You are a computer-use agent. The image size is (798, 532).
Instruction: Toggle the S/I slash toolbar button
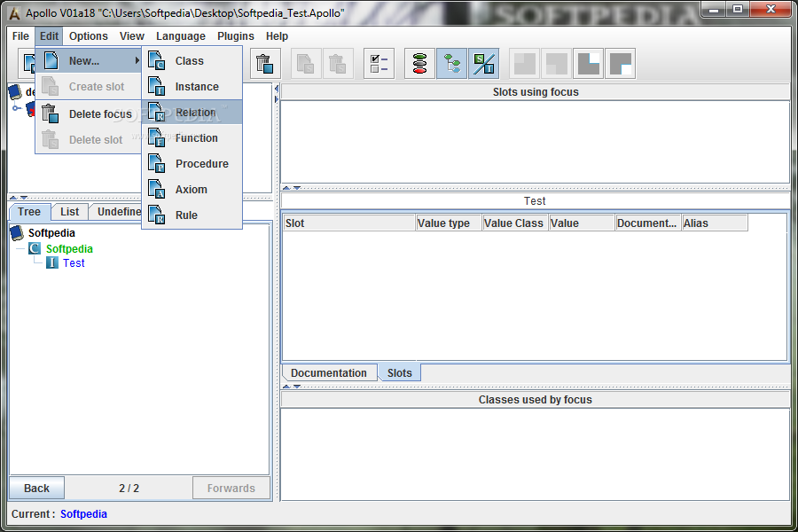pos(483,64)
